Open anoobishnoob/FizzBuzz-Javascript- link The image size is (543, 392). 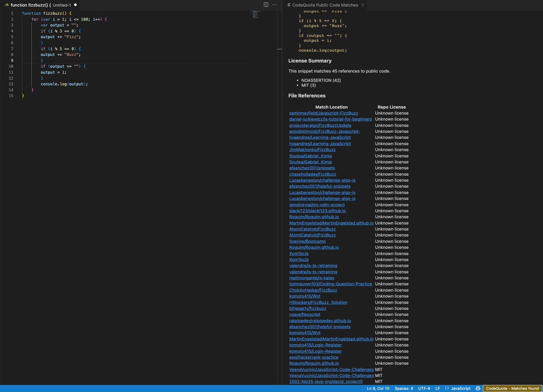324,131
